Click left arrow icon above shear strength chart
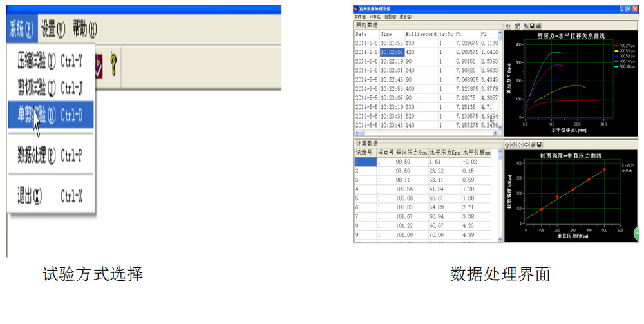644x324 pixels. click(520, 144)
